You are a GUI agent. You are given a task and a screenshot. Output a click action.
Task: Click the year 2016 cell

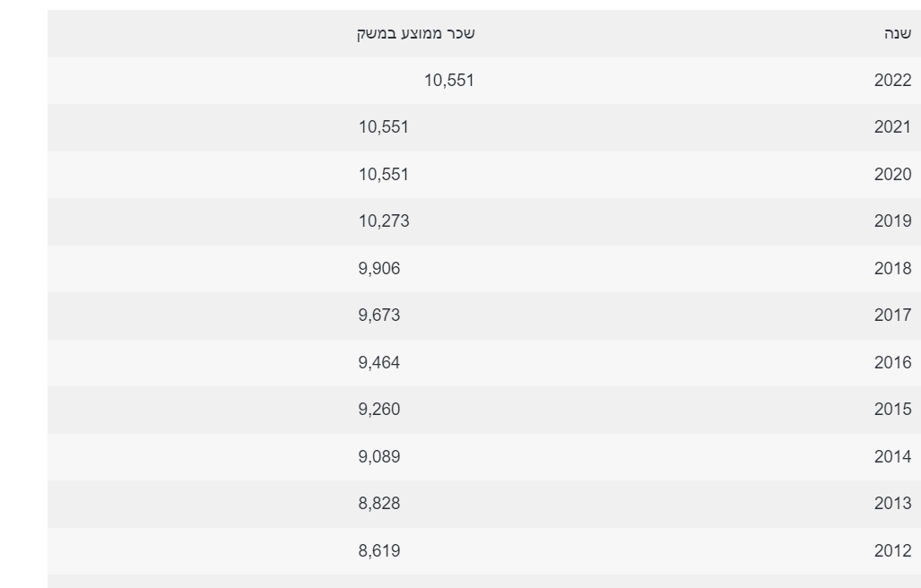893,362
